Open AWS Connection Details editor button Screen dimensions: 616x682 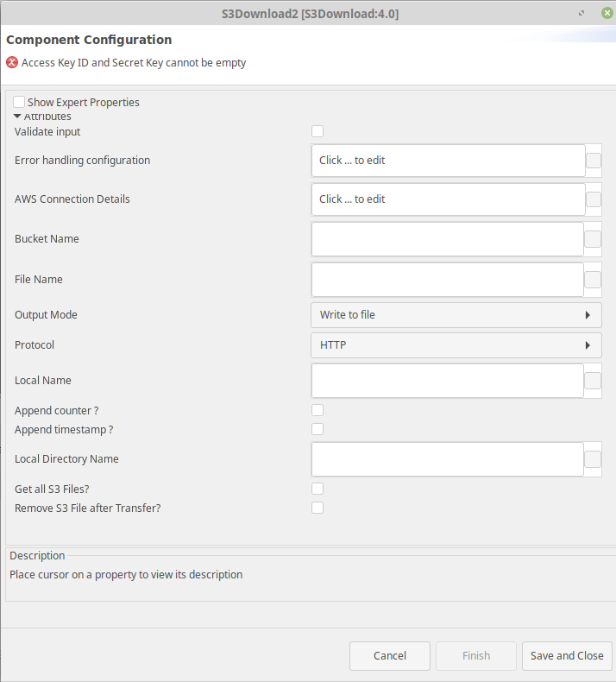pyautogui.click(x=594, y=199)
